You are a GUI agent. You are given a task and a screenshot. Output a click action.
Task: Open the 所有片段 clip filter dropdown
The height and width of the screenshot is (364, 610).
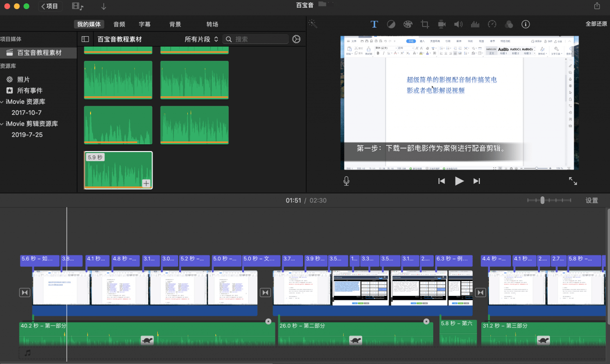tap(201, 39)
